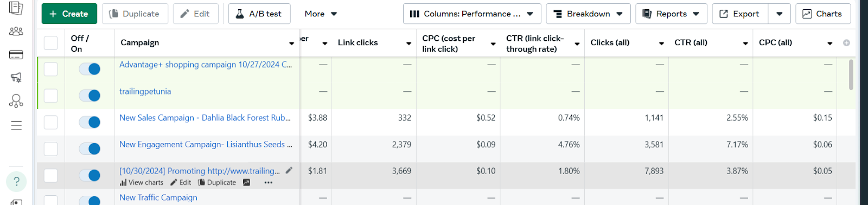
Task: Toggle off the trailingpetunia campaign
Action: pos(90,96)
